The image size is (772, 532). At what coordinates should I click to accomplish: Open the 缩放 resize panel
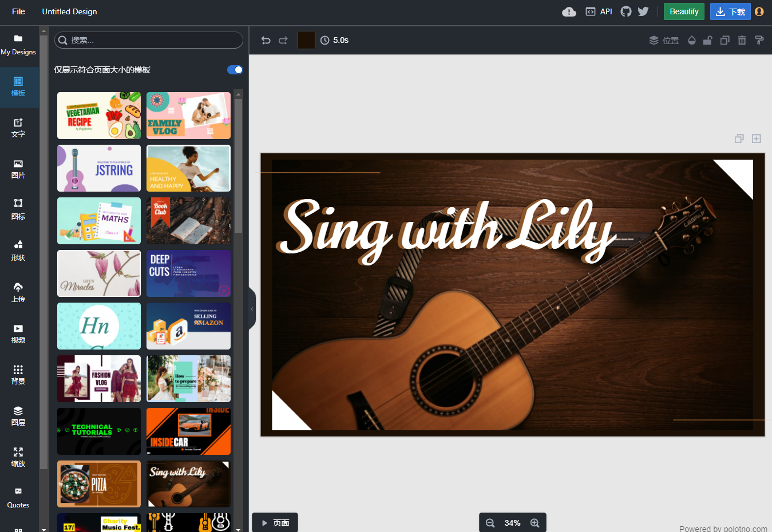[x=18, y=458]
